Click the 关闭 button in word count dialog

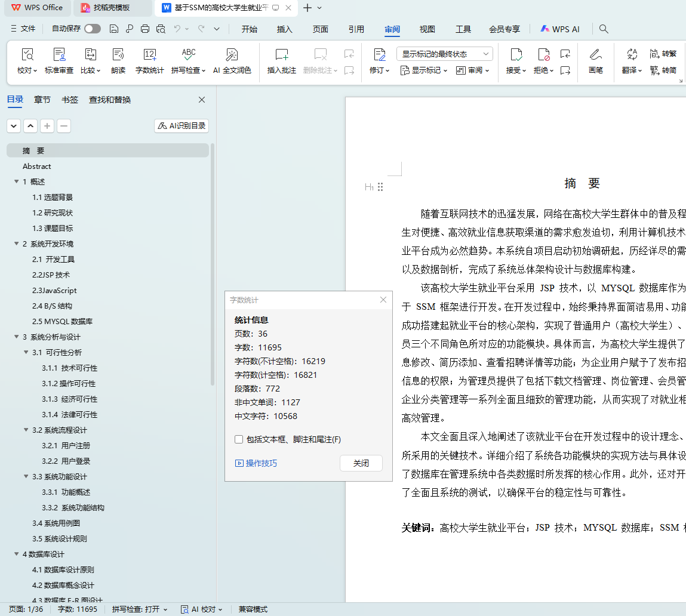coord(361,463)
